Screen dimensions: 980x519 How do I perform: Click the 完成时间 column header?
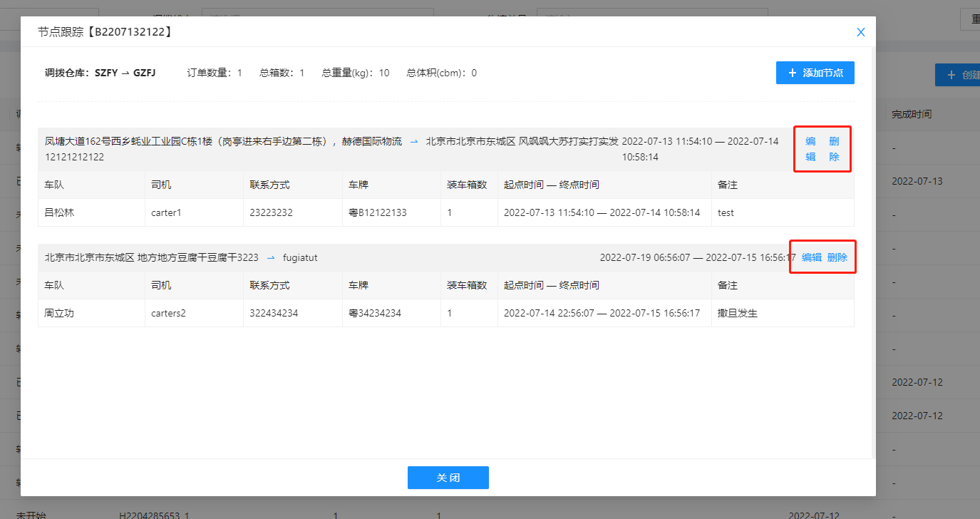pyautogui.click(x=912, y=114)
